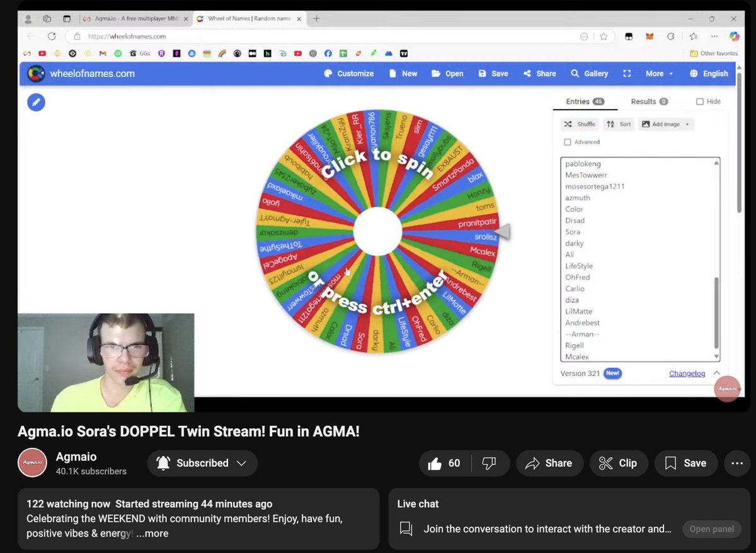756x553 pixels.
Task: Click 'mosesortega1211' in the entries list
Action: [595, 186]
